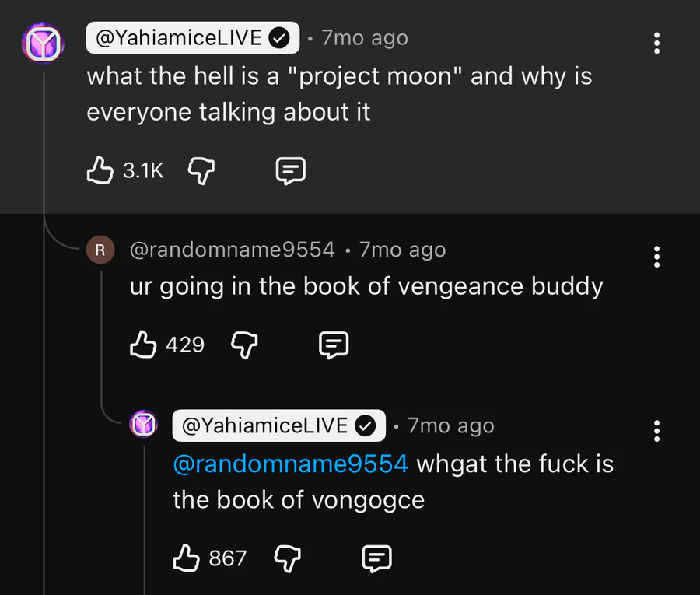Open options menu for top comment

pyautogui.click(x=657, y=43)
